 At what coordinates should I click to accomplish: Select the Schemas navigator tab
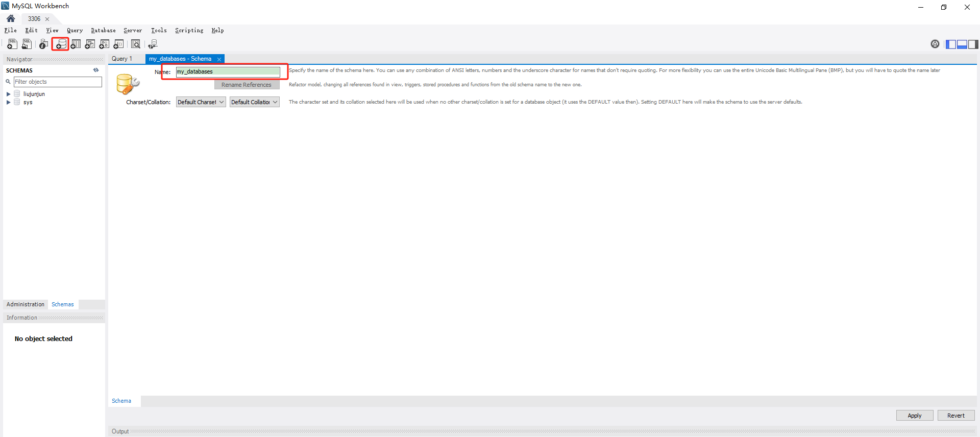(63, 304)
